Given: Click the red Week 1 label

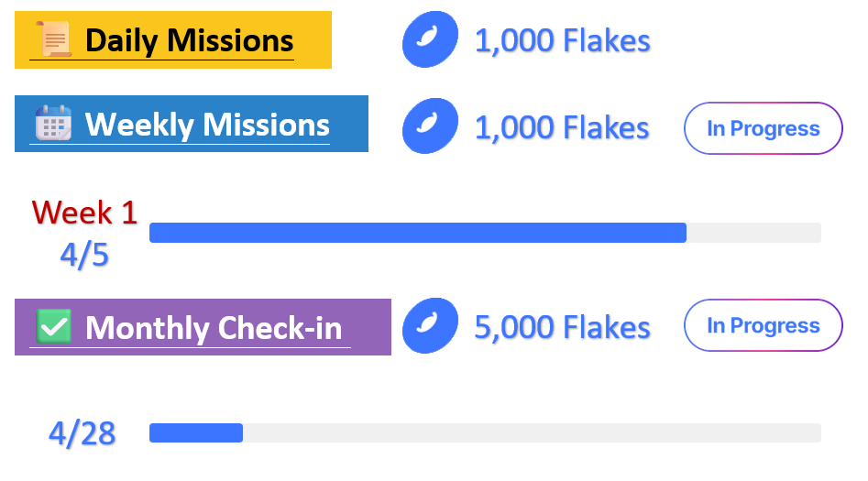Looking at the screenshot, I should pyautogui.click(x=84, y=213).
